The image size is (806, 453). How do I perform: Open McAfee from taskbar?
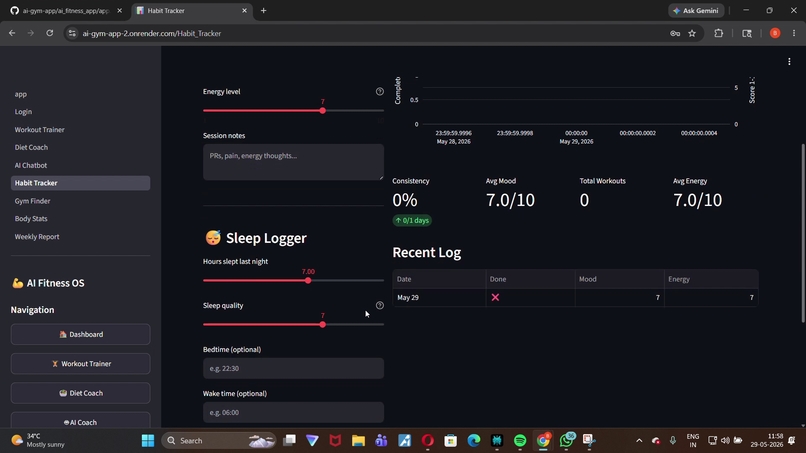[x=335, y=441]
